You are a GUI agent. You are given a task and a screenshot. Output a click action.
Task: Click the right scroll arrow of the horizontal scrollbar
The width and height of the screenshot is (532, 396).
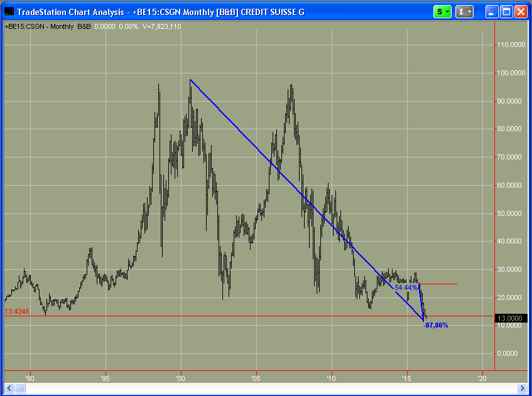[522, 388]
